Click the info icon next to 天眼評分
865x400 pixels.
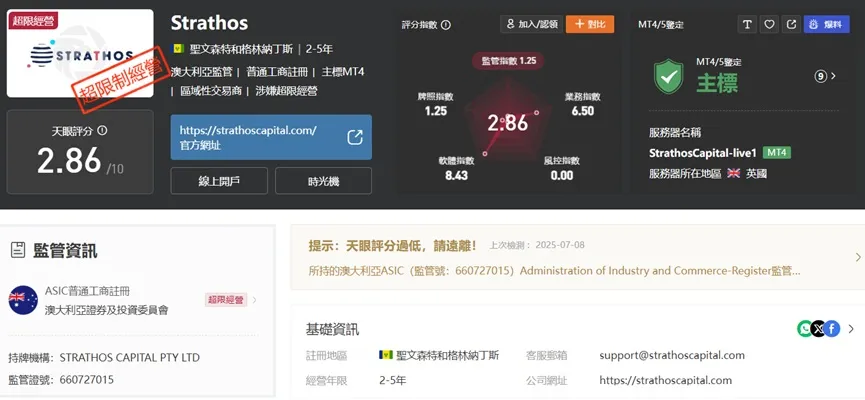[102, 131]
